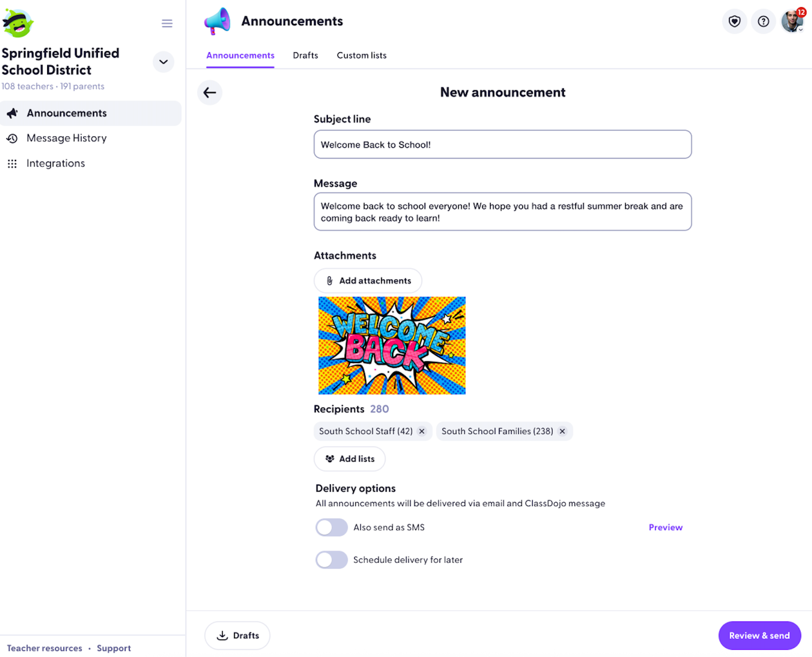The width and height of the screenshot is (812, 657).
Task: Open the shield heart icon
Action: [734, 21]
